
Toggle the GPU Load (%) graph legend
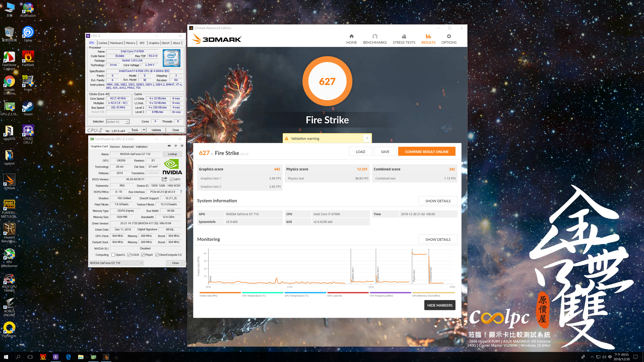tap(348, 294)
